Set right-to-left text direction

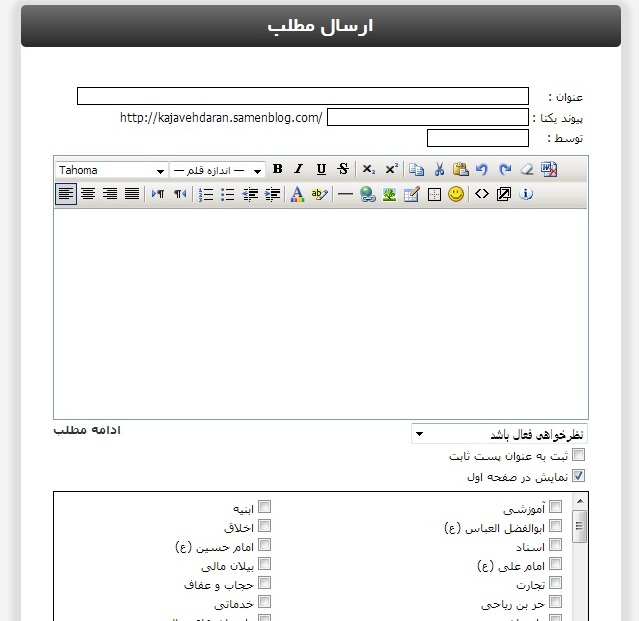[180, 194]
